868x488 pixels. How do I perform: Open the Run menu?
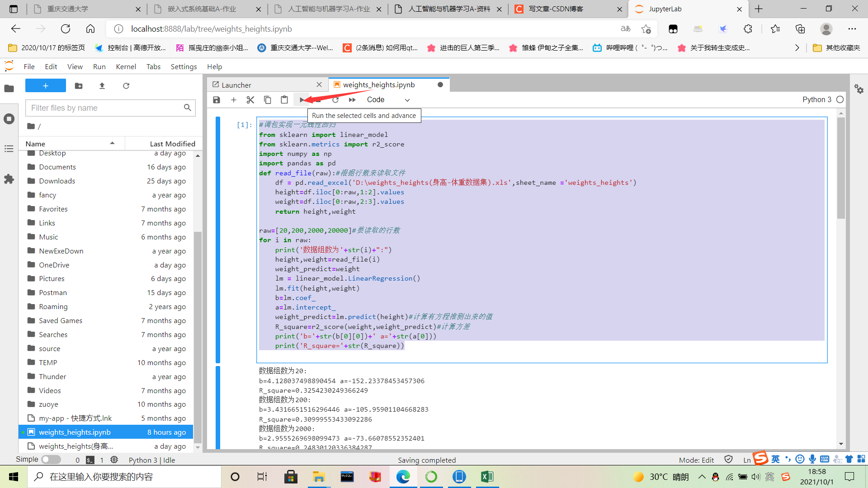tap(99, 66)
